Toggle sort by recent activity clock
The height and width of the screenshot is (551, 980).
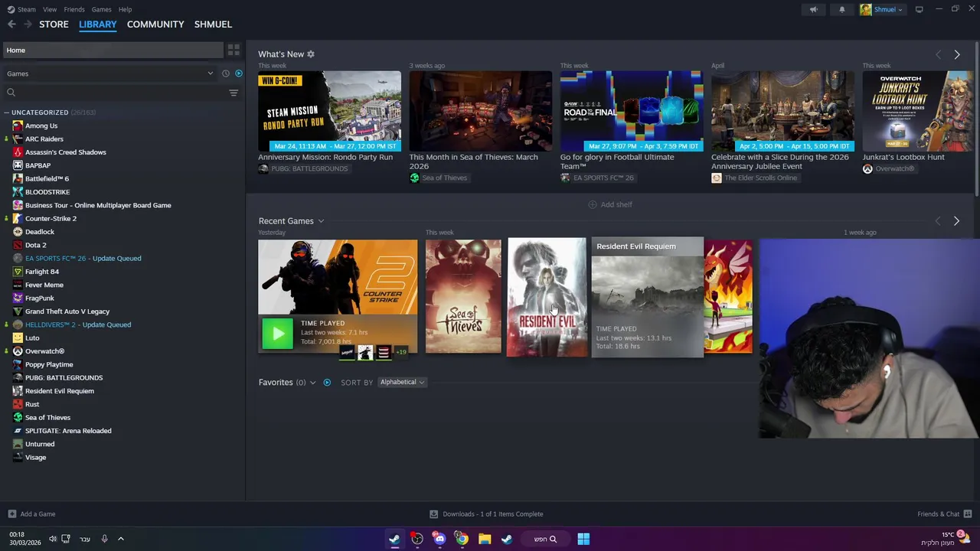click(225, 73)
